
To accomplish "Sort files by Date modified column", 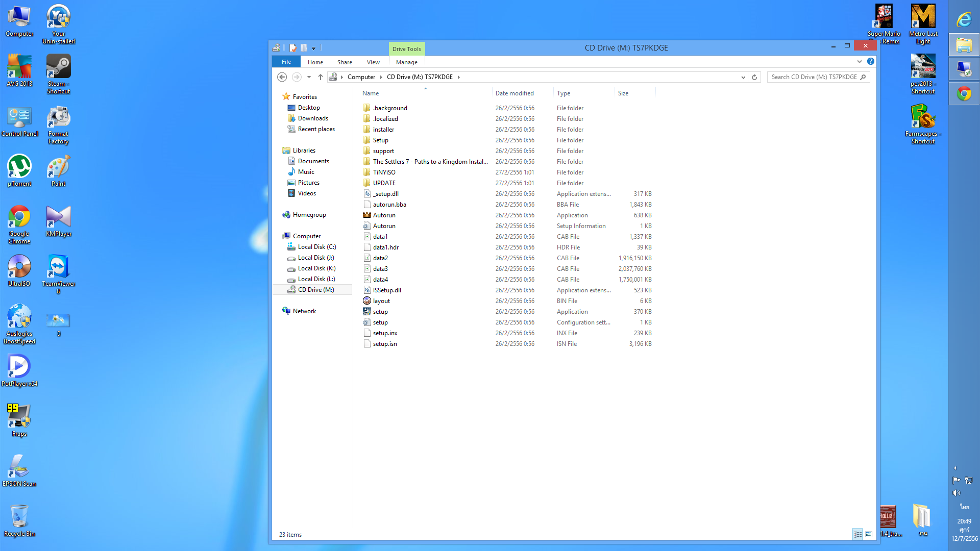I will (x=514, y=93).
